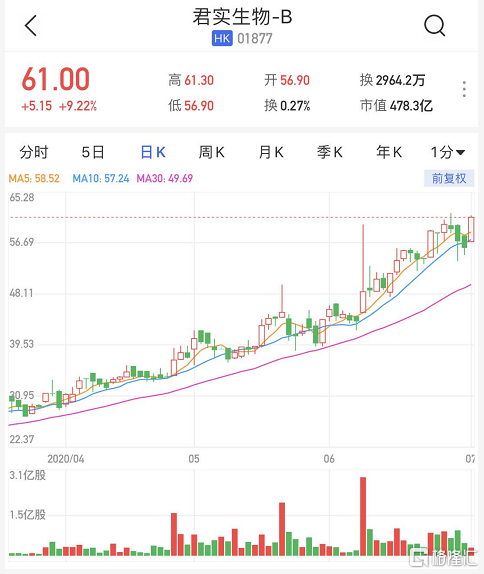Expand the 1分 interval dropdown

447,152
